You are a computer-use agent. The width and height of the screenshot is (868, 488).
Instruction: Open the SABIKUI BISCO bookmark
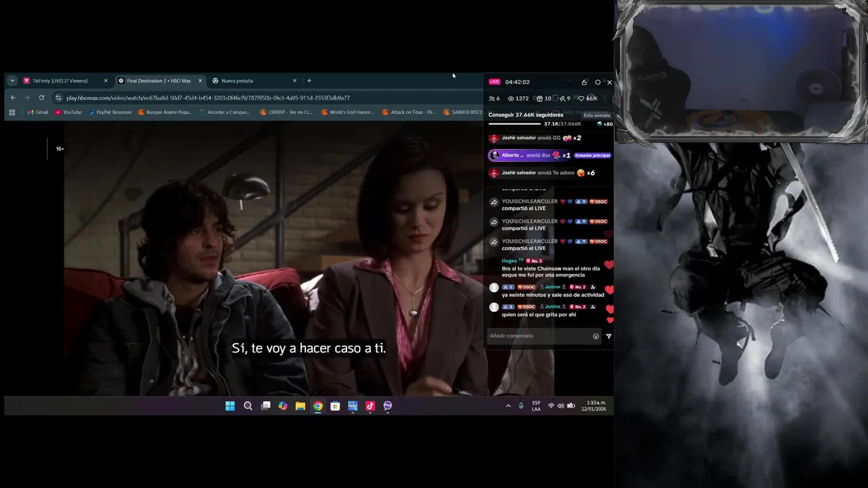463,113
